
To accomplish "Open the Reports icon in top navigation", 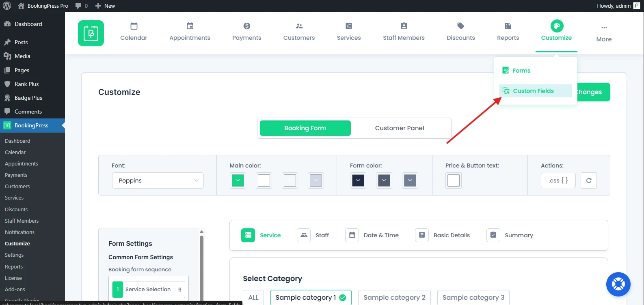I will click(x=508, y=26).
